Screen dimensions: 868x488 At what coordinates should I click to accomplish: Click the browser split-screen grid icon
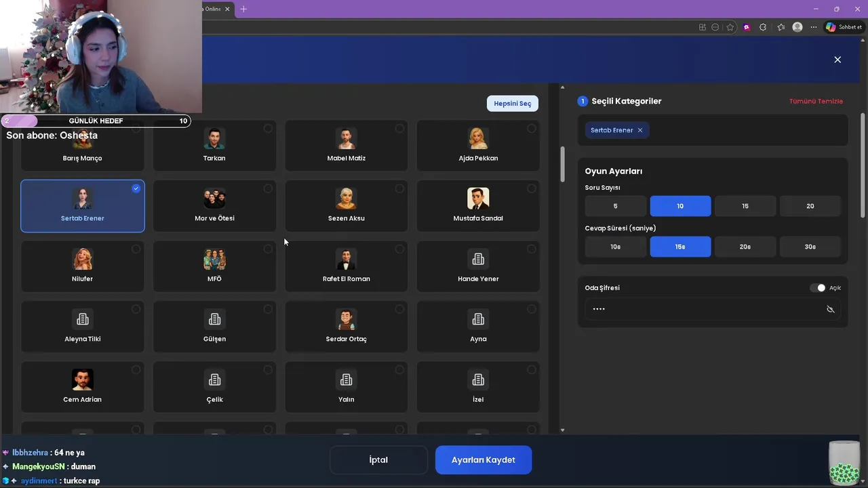703,27
